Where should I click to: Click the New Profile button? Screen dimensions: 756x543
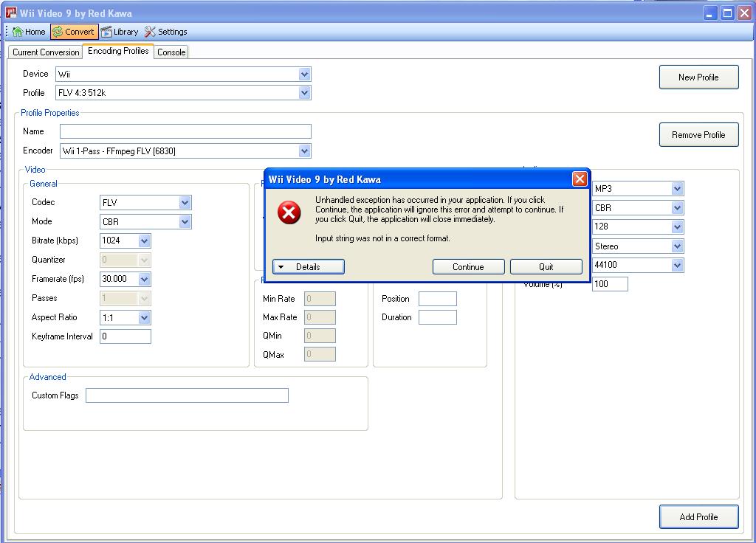(698, 77)
